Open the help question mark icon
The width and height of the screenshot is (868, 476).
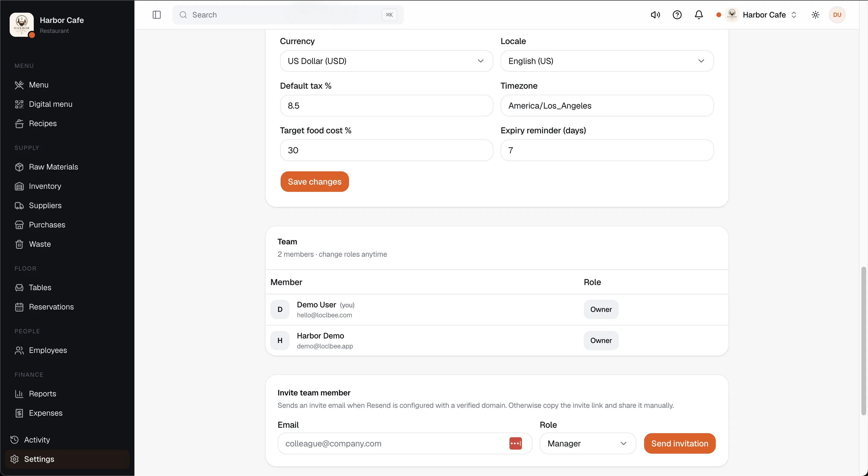point(677,15)
